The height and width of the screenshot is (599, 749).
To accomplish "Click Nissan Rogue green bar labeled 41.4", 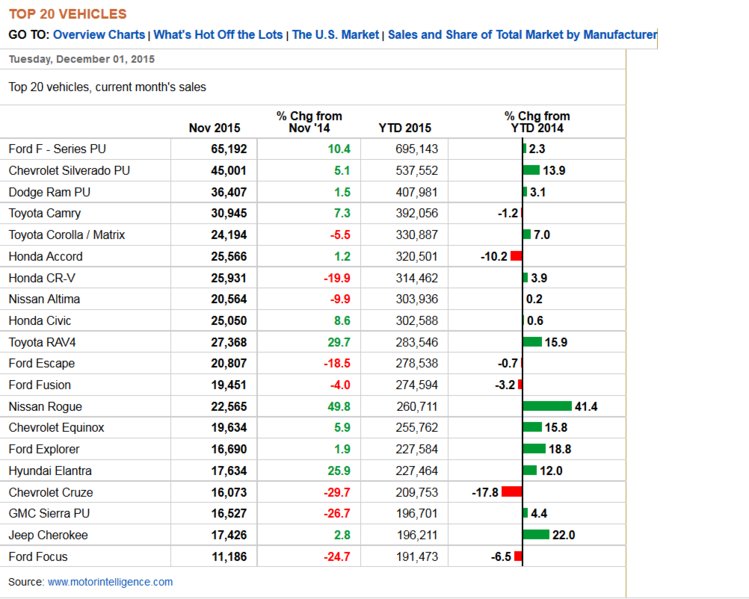I will (x=547, y=406).
